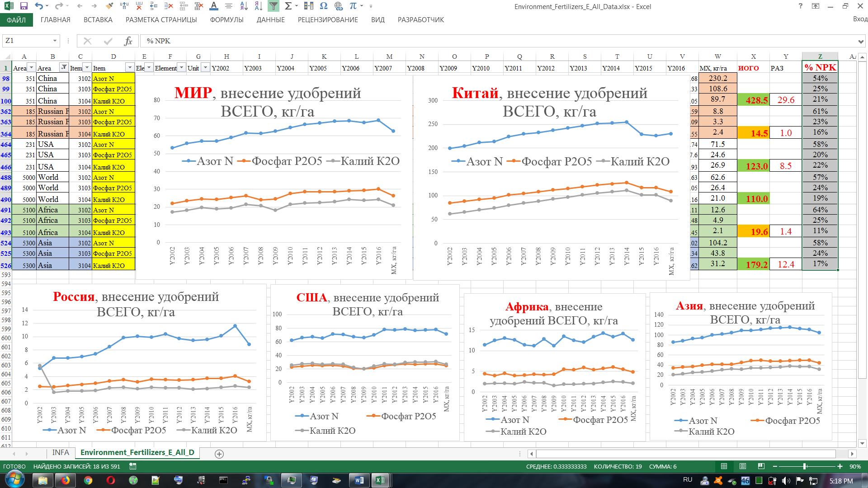
Task: Click the zoom in plus button
Action: [x=840, y=466]
